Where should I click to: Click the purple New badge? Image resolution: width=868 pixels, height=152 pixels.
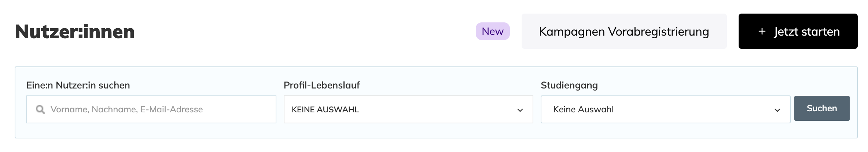(x=493, y=31)
